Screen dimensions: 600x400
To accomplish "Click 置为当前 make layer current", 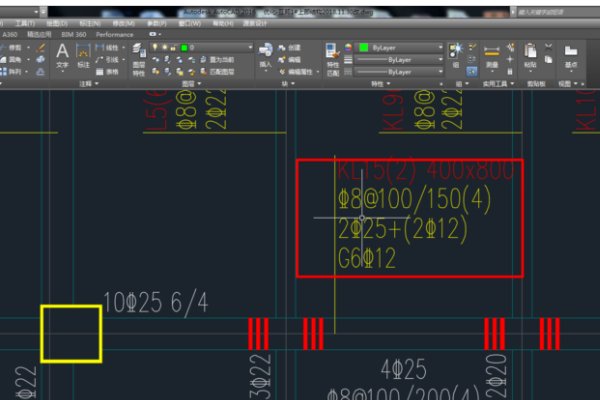I will pyautogui.click(x=217, y=60).
